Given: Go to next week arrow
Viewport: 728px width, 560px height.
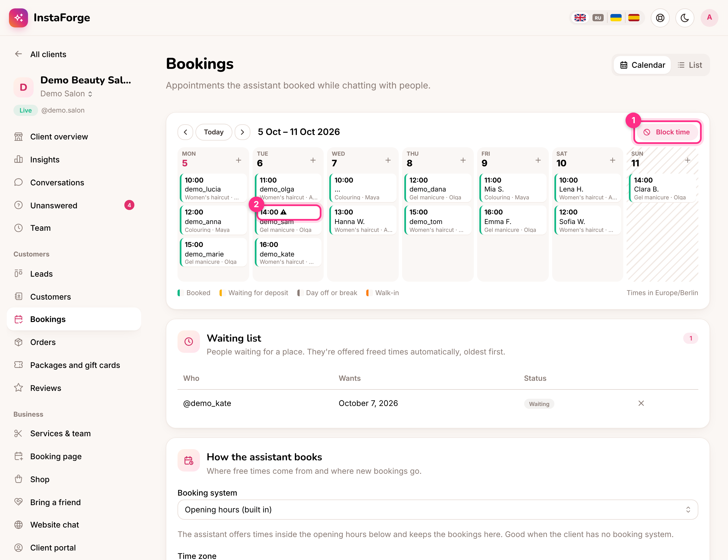Looking at the screenshot, I should click(242, 132).
